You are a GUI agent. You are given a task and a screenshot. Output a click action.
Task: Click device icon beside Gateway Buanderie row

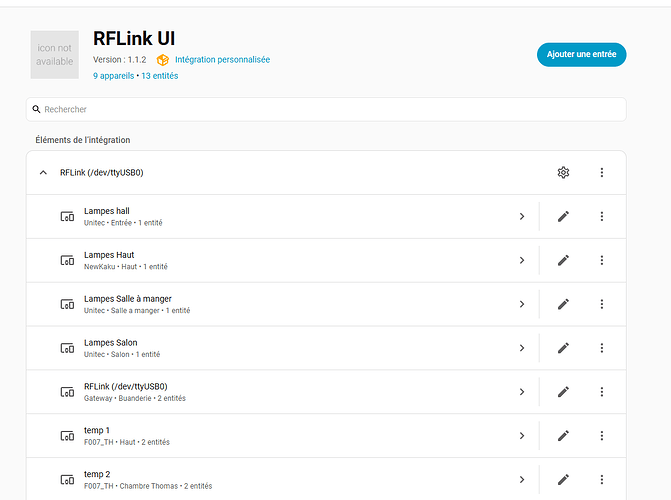coord(67,392)
